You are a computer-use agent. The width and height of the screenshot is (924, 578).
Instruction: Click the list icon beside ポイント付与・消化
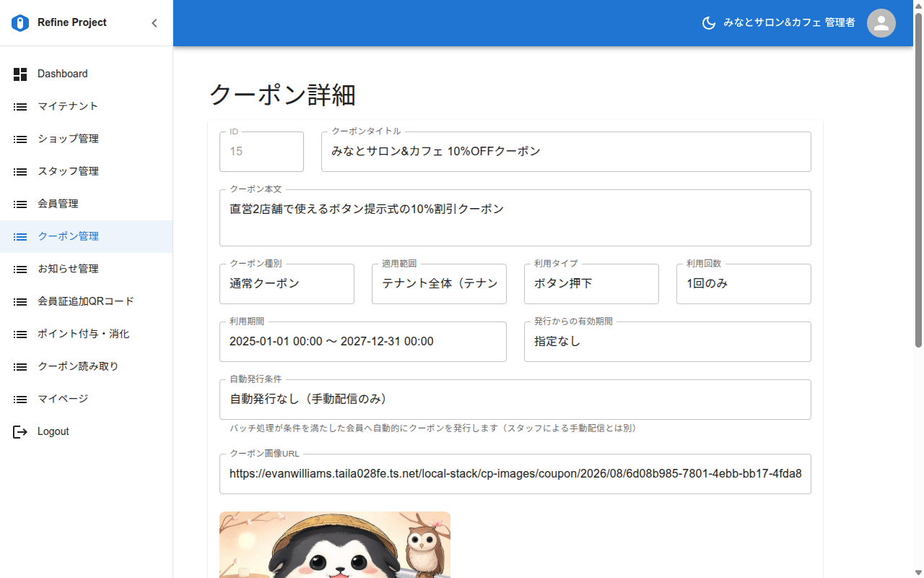(x=20, y=334)
